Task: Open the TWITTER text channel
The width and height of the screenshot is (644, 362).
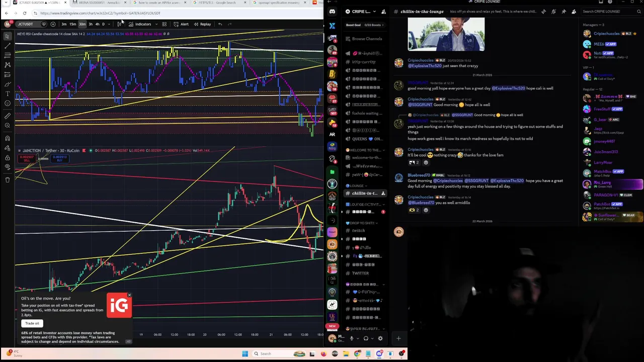Action: [360, 273]
